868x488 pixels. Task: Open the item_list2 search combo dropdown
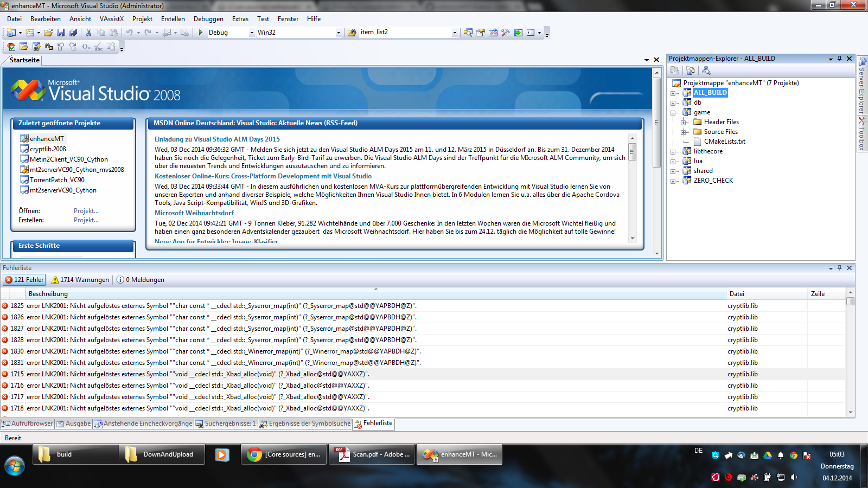[x=455, y=33]
